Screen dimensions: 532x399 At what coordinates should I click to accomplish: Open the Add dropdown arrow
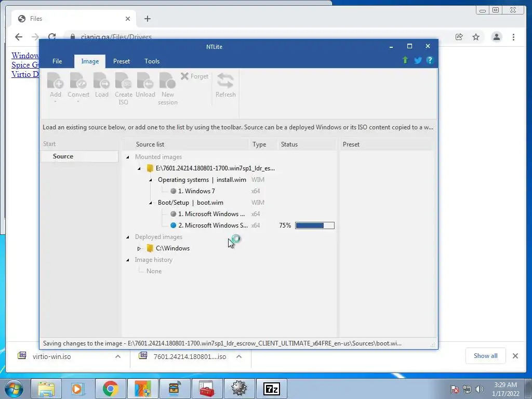pyautogui.click(x=55, y=101)
